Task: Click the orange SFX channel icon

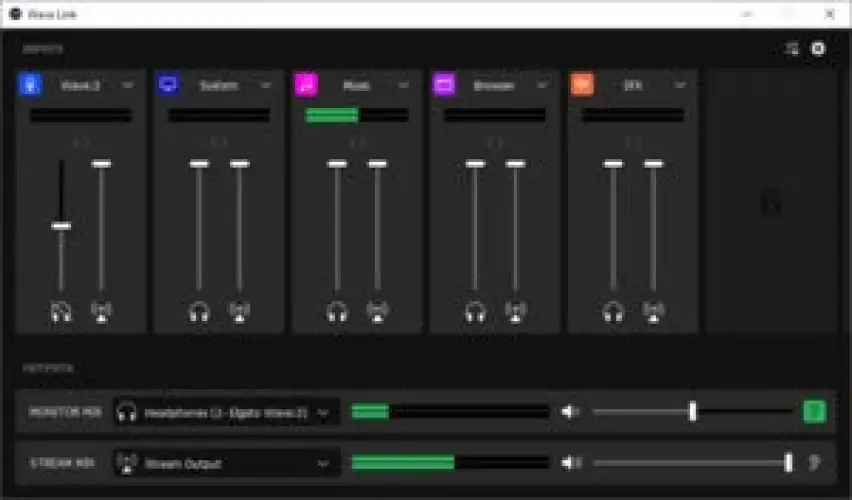Action: (582, 85)
